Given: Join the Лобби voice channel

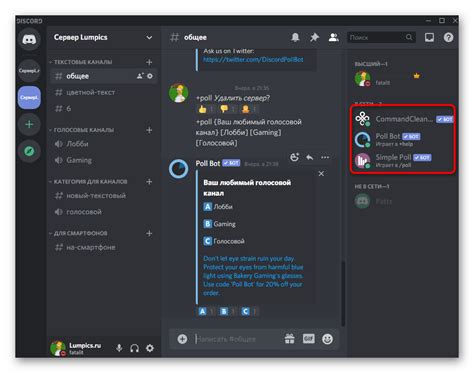Looking at the screenshot, I should (104, 144).
